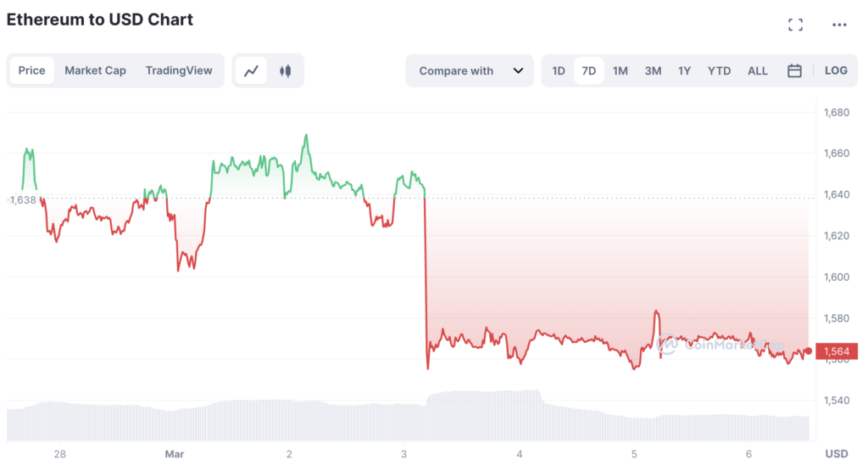Open the three-dot more options menu
868x465 pixels.
(x=839, y=25)
